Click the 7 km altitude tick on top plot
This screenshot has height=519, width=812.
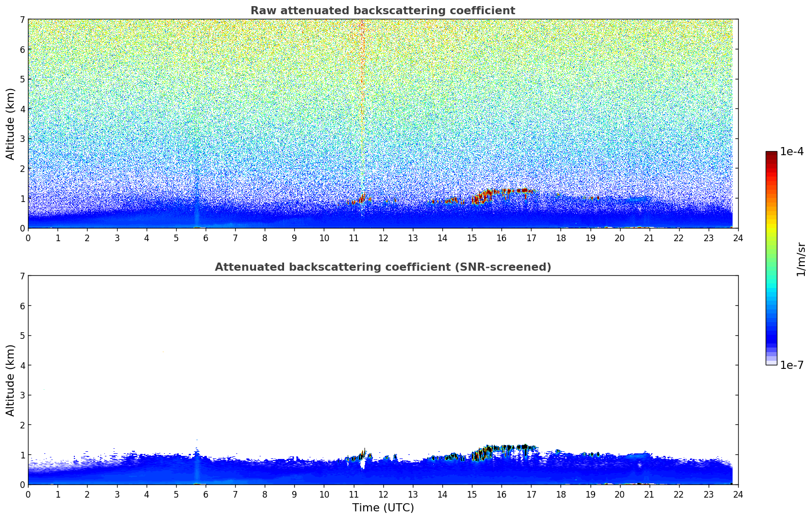pos(22,20)
